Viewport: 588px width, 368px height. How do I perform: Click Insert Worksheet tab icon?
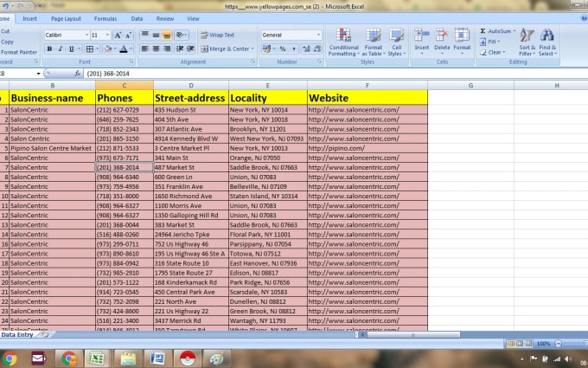pos(45,334)
